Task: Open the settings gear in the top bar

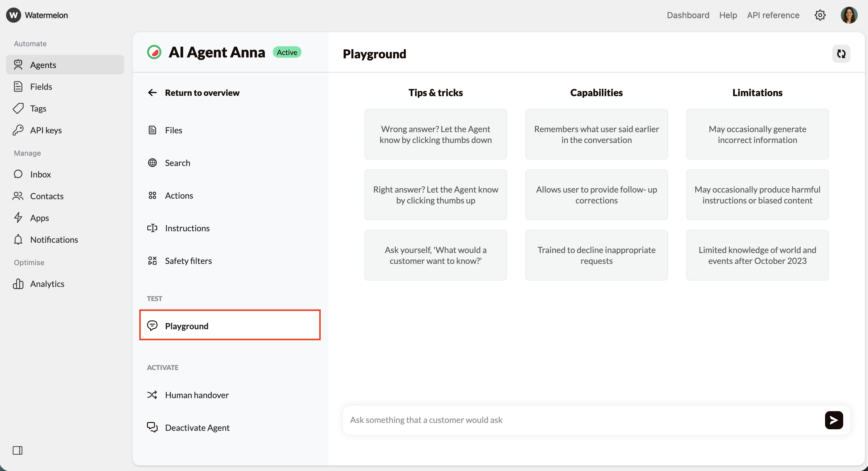Action: point(820,15)
